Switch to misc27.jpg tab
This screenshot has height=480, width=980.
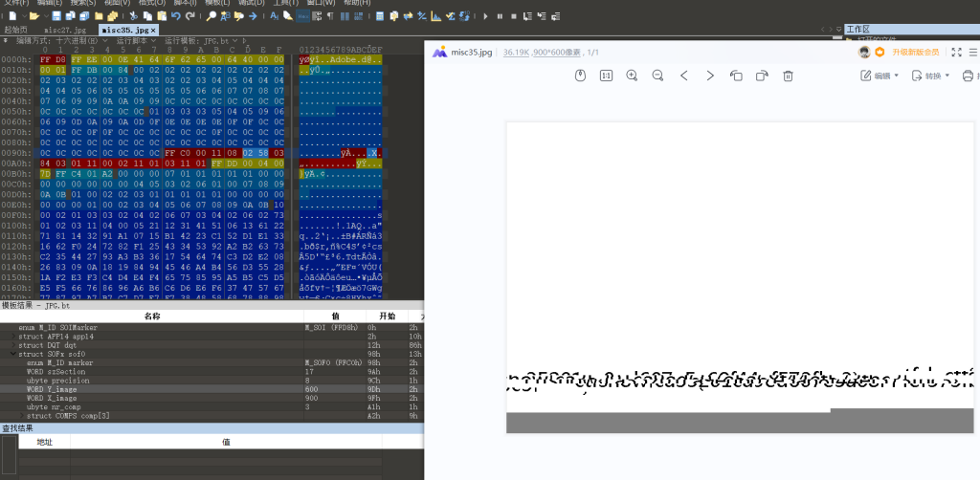[64, 31]
